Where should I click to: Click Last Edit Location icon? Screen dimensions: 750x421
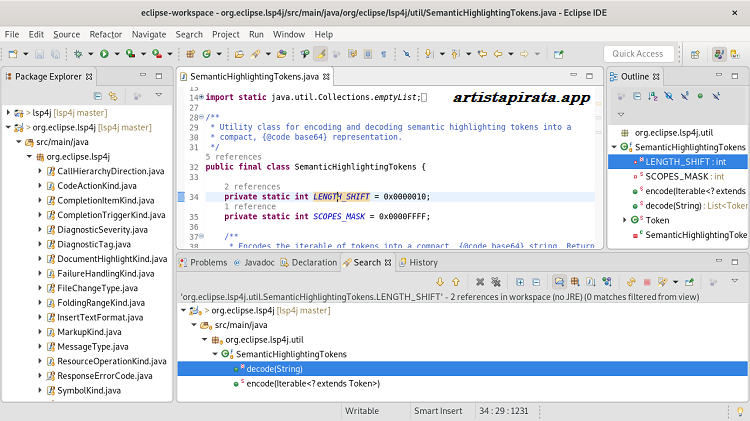coord(482,54)
